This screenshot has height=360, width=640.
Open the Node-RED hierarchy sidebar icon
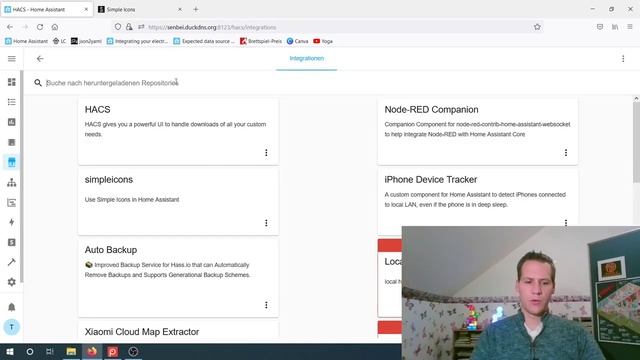click(x=11, y=182)
